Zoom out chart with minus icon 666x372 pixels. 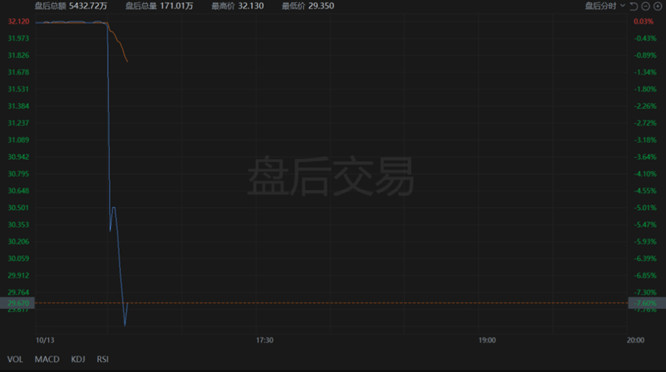[x=646, y=6]
